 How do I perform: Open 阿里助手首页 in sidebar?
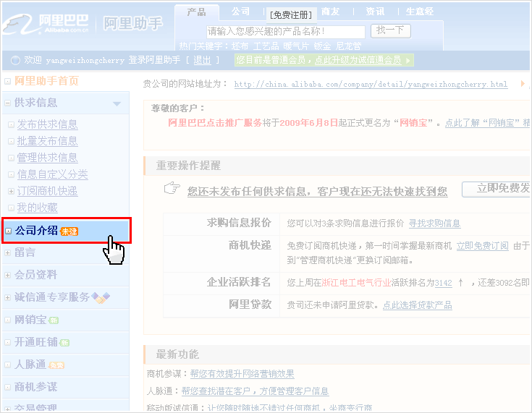pyautogui.click(x=46, y=81)
